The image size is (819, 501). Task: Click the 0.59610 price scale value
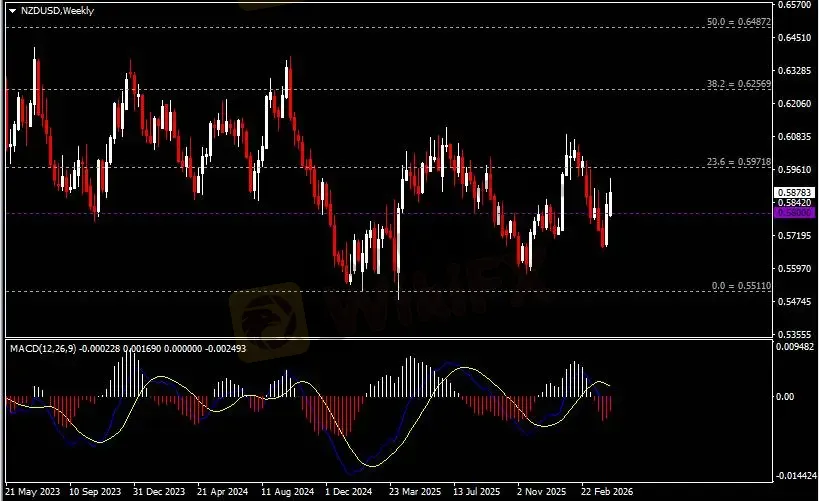tap(794, 170)
